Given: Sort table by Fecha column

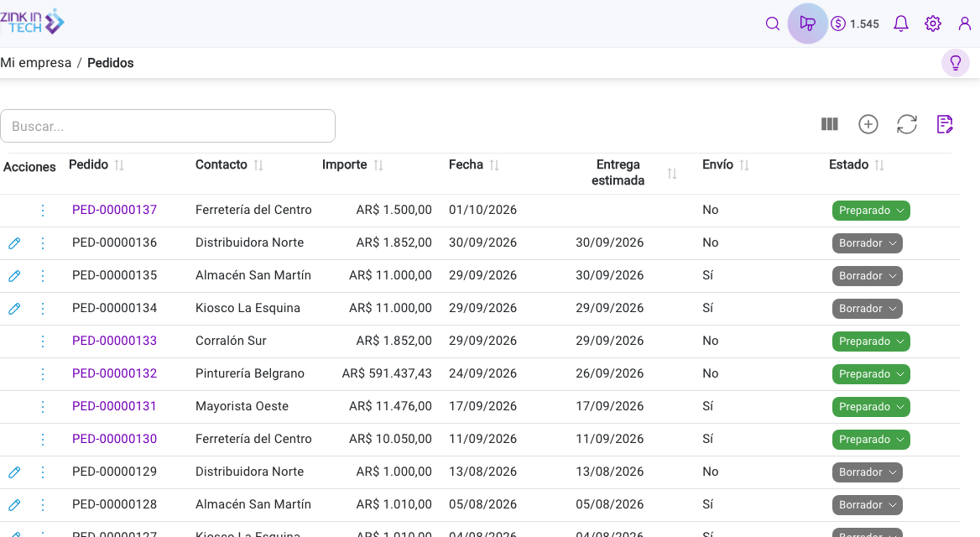Looking at the screenshot, I should point(493,165).
